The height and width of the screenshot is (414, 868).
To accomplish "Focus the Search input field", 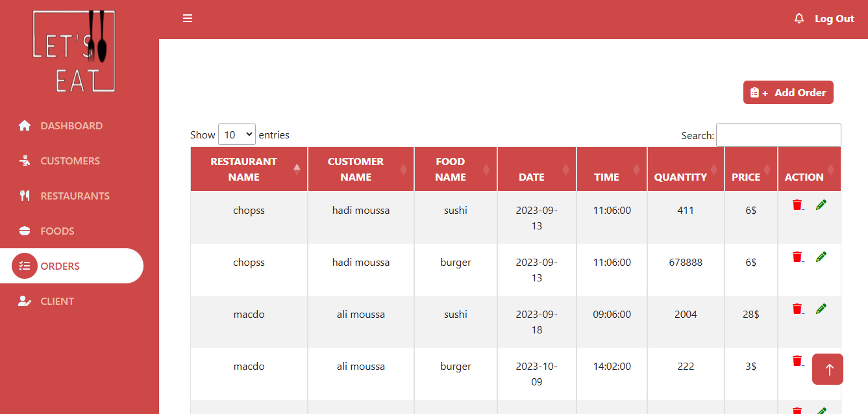I will point(778,135).
